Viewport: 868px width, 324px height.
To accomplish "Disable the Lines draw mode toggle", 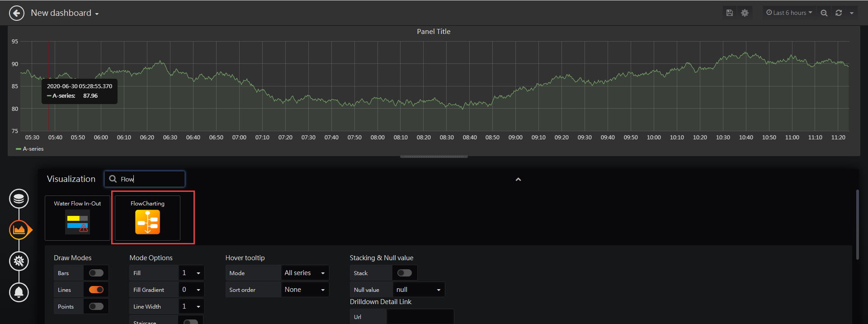I will point(96,290).
